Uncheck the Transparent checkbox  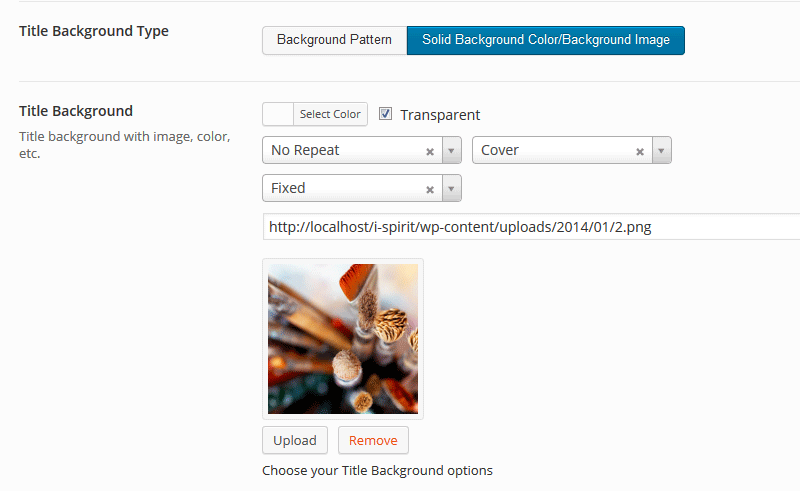pos(385,114)
